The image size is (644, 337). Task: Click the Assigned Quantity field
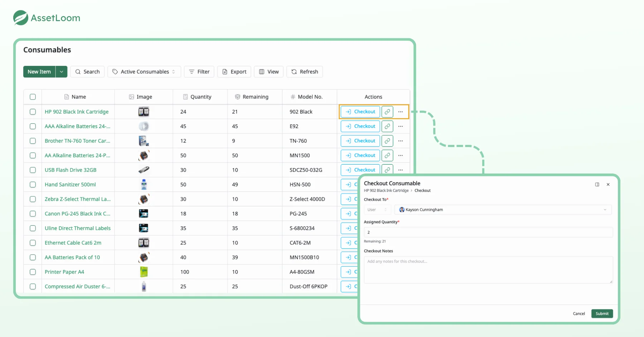point(488,232)
